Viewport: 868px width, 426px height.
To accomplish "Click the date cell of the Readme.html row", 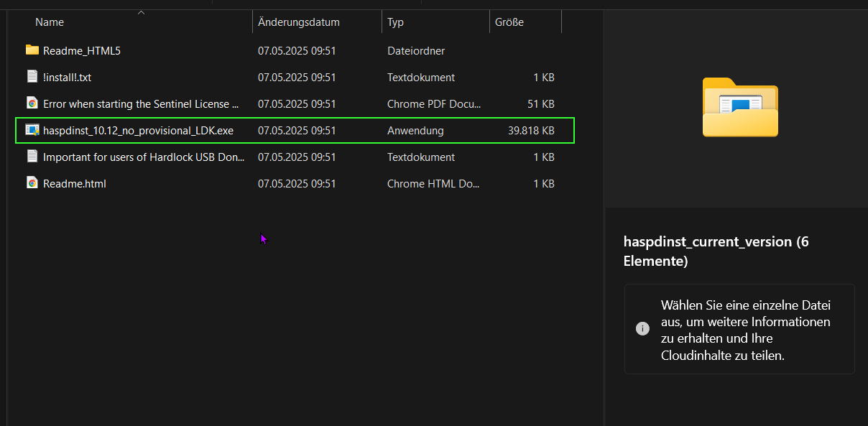I will point(297,184).
